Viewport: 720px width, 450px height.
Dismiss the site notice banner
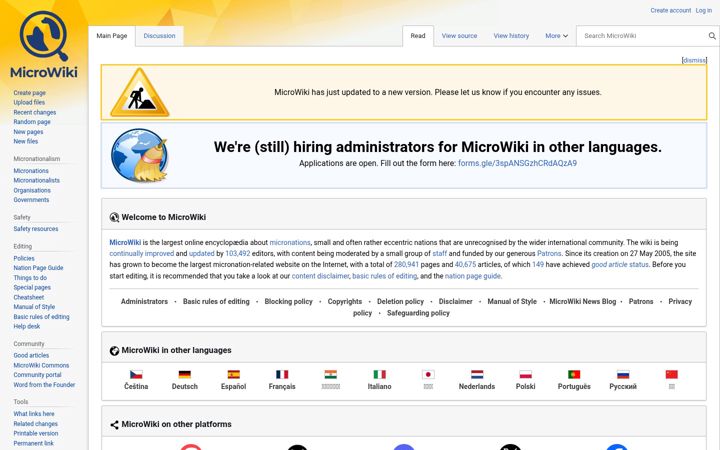[x=694, y=60]
